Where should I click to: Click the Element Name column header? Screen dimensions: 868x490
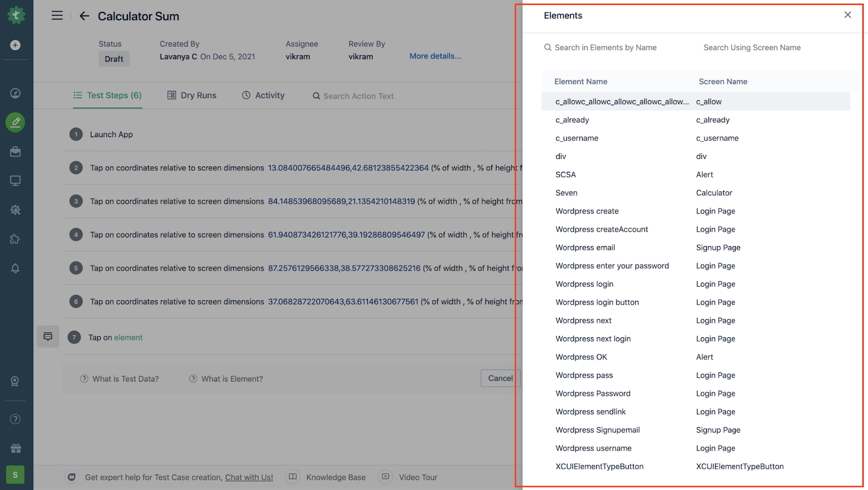580,82
